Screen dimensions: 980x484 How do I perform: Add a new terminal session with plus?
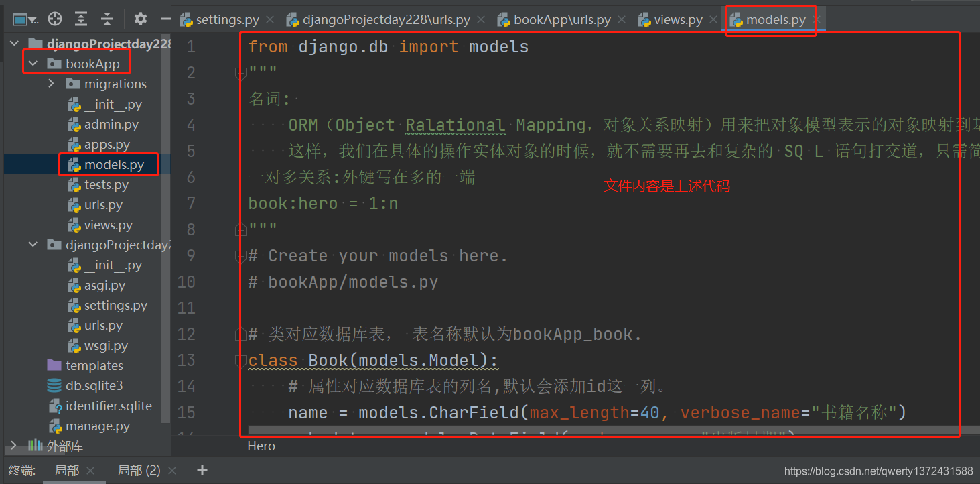[202, 471]
